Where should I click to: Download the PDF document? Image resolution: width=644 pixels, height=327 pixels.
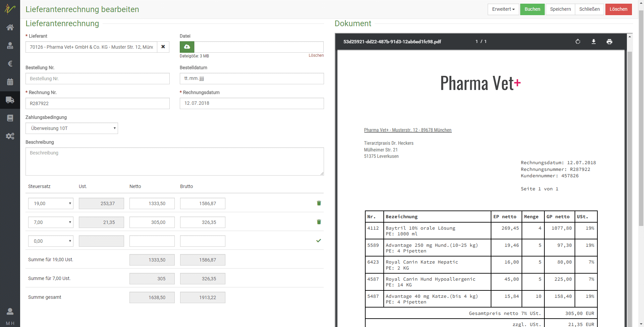point(593,42)
